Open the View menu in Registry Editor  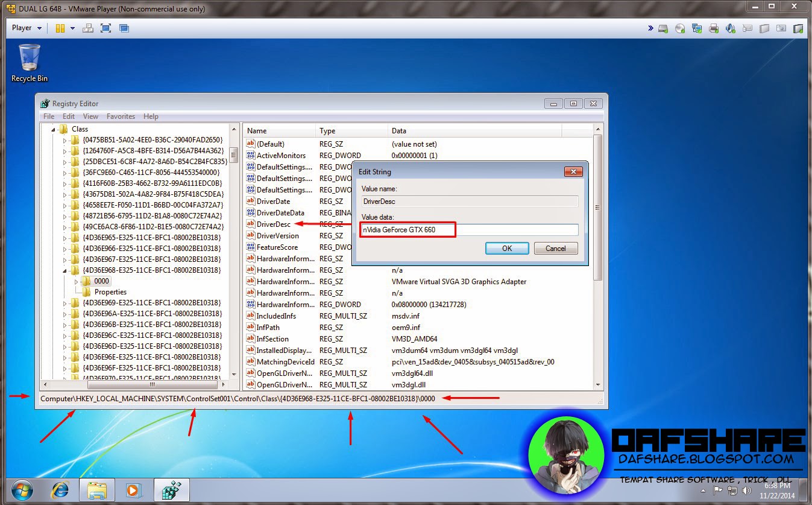point(90,116)
